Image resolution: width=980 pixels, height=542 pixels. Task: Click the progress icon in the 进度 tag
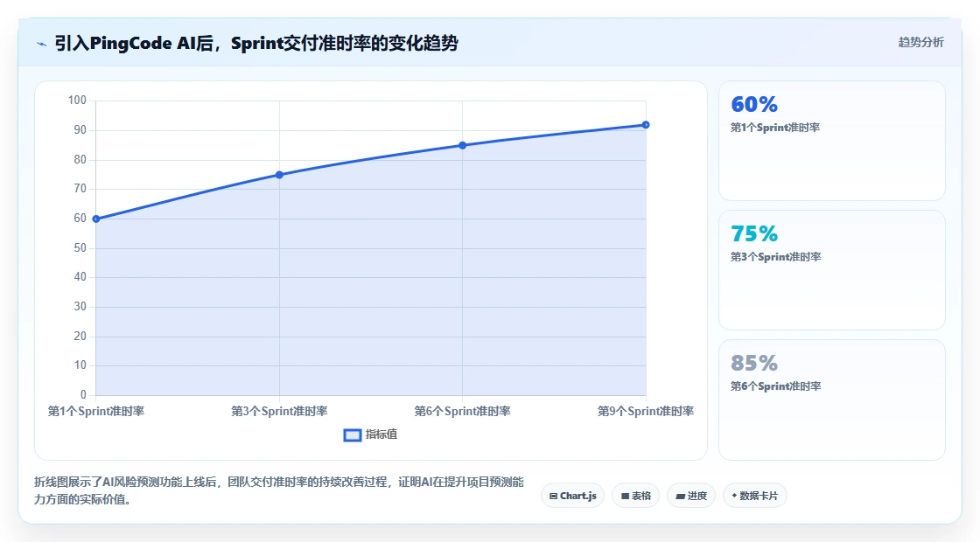(x=681, y=497)
